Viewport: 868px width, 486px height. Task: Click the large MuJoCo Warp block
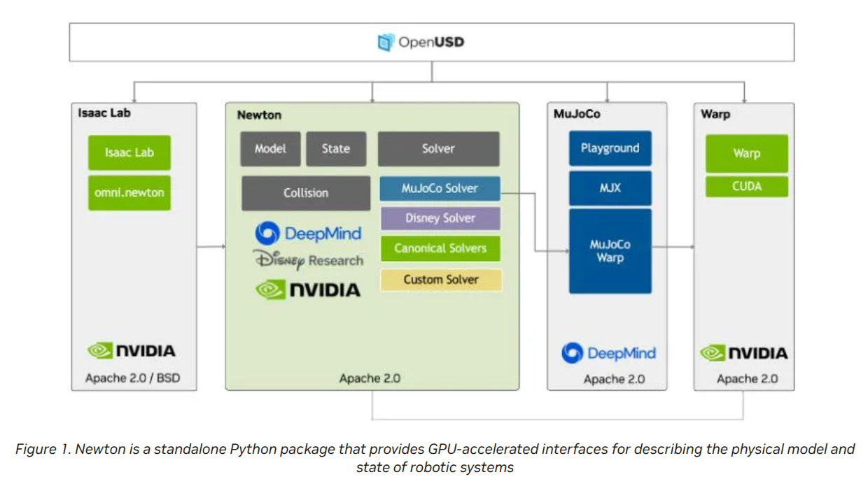[610, 251]
